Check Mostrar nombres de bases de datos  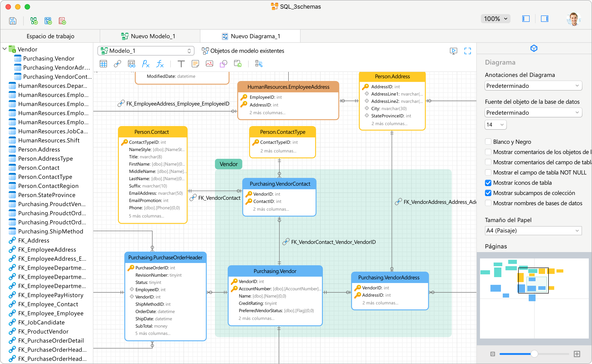tap(488, 203)
